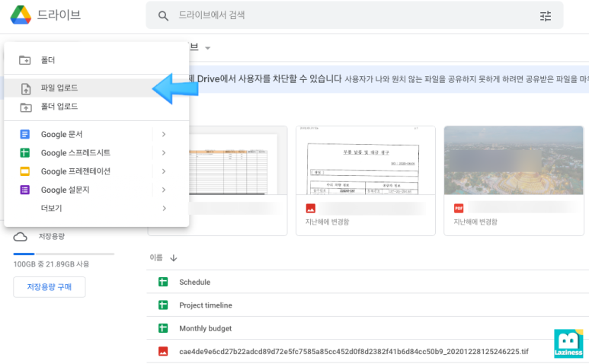Reverse sort direction arrow next to 이름
Screen dimensions: 589x364
pyautogui.click(x=174, y=258)
